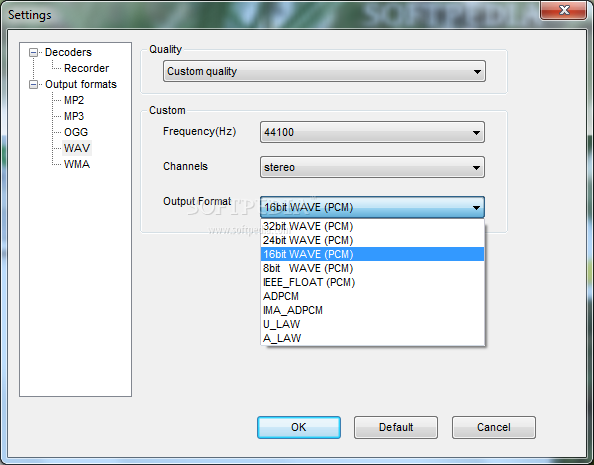Choose 24bit WAVE (PCM) option
The width and height of the screenshot is (594, 465).
pos(372,240)
